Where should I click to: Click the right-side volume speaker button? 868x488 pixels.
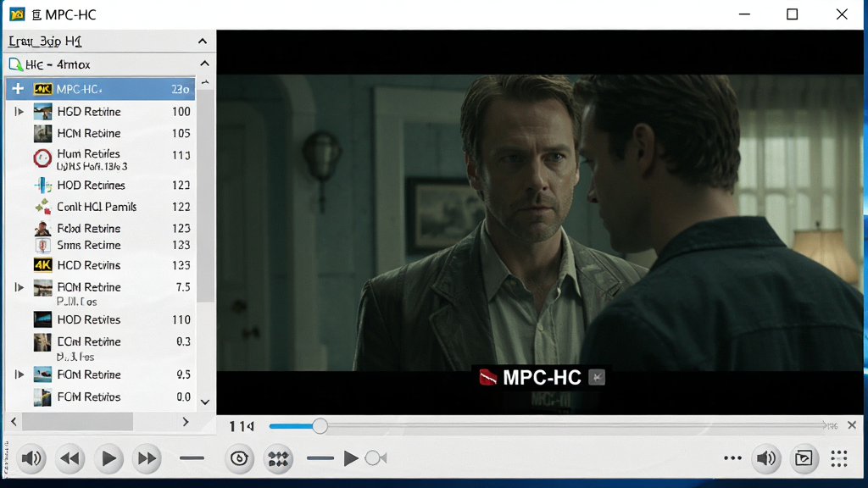(x=766, y=458)
